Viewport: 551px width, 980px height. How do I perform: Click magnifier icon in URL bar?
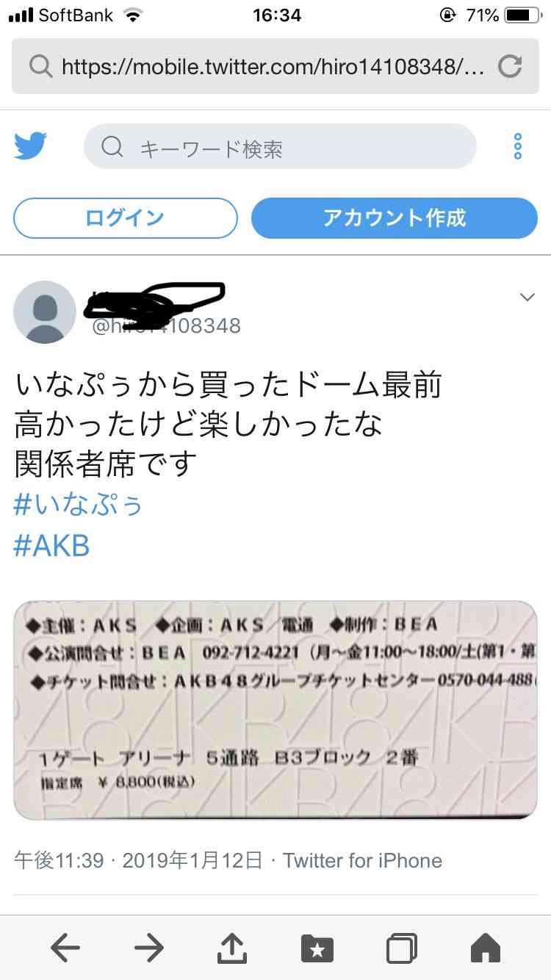(40, 67)
